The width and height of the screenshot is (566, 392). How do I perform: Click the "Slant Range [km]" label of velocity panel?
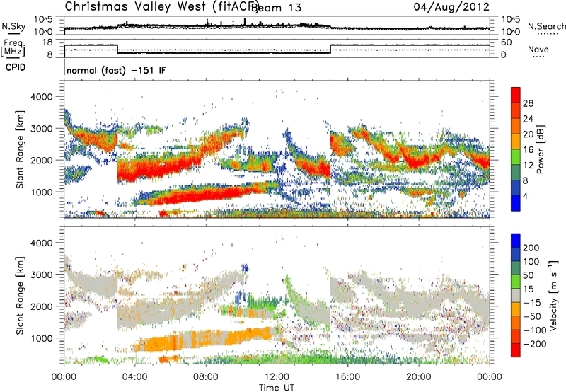pos(20,295)
